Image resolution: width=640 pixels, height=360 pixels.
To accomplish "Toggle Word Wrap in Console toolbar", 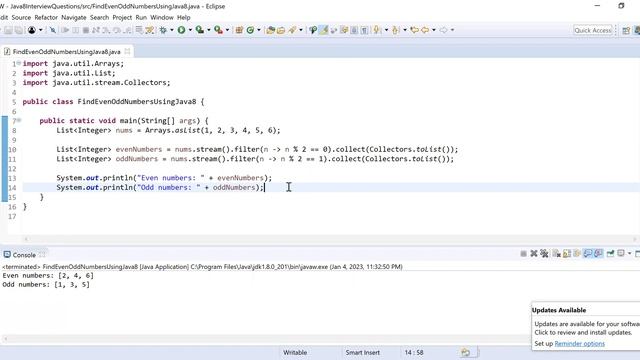I will (577, 253).
